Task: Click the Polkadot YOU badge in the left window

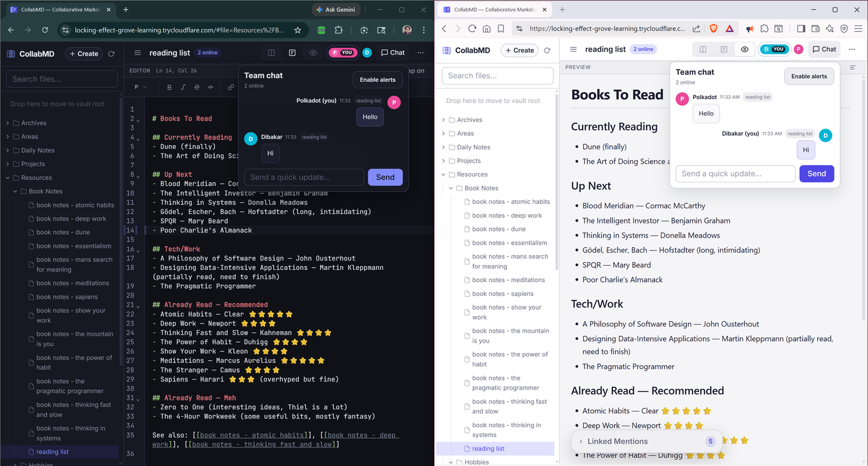Action: (343, 53)
